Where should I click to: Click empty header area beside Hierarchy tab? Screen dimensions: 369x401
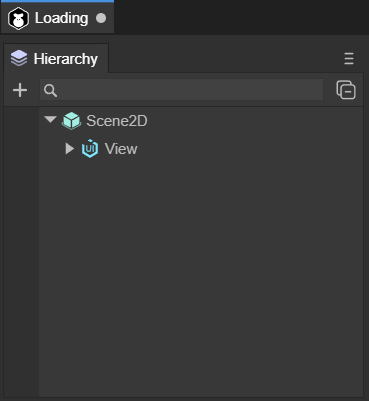coord(223,58)
